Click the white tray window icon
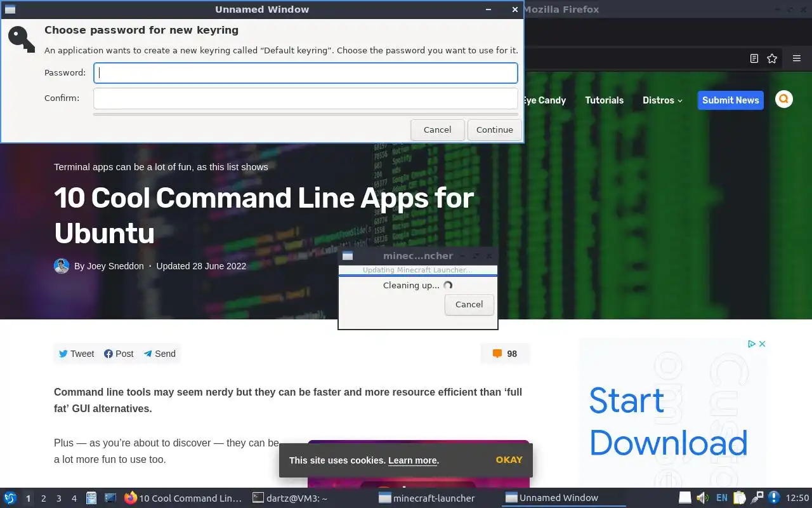Viewport: 812px width, 508px height. [x=684, y=498]
